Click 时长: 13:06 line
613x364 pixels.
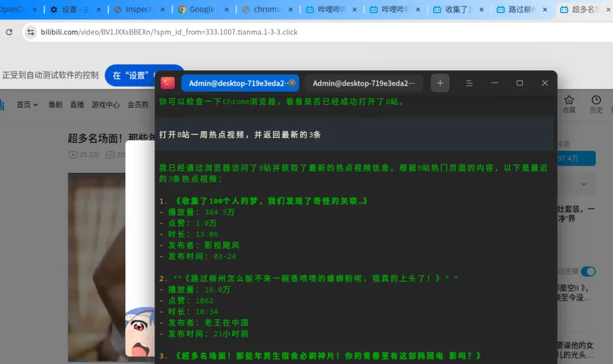(189, 234)
